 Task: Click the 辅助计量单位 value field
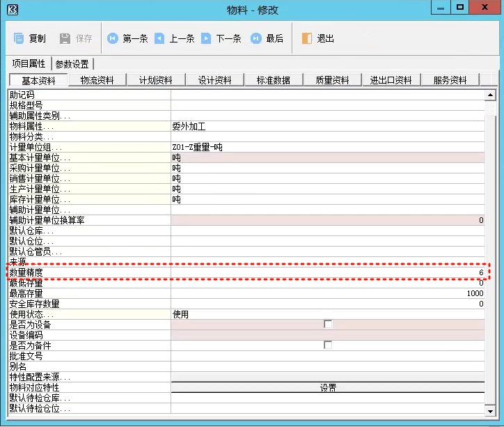click(328, 210)
